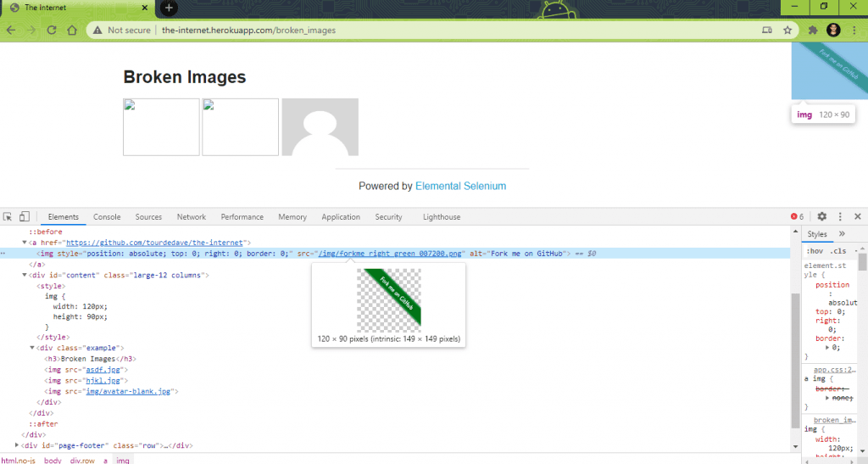Open the Lighthouse tab

tap(442, 217)
